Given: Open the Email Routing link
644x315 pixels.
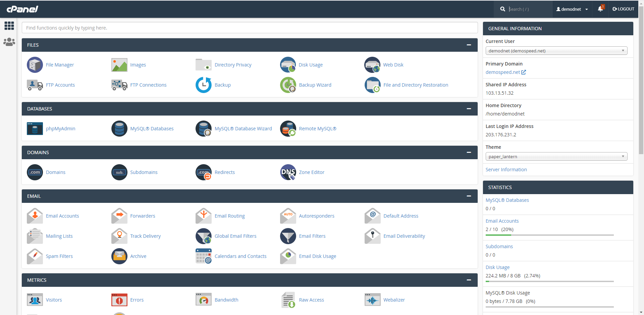Looking at the screenshot, I should click(230, 216).
